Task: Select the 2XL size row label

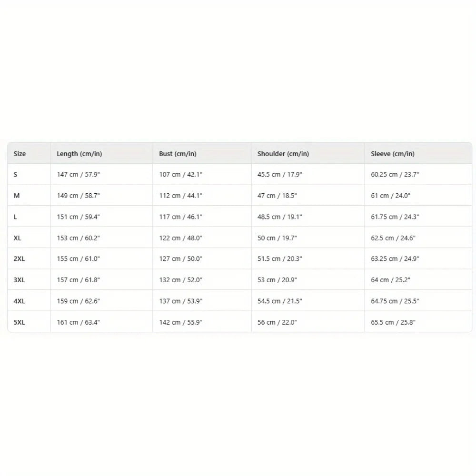Action: coord(20,259)
